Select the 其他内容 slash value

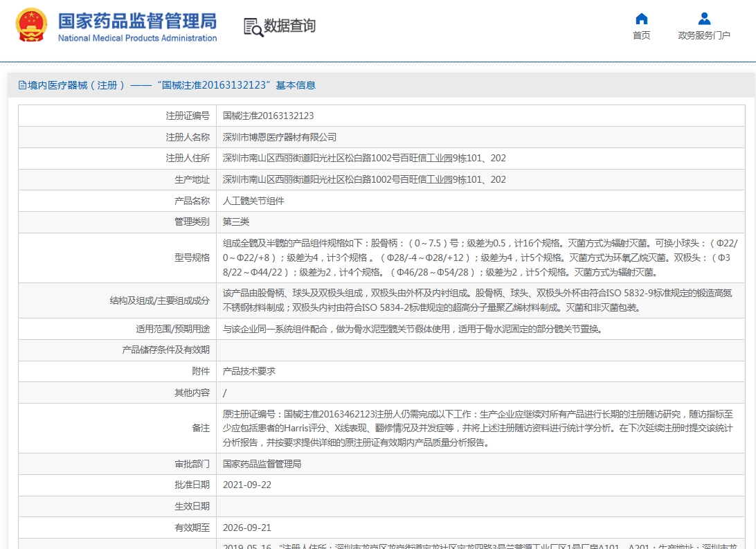(x=225, y=393)
